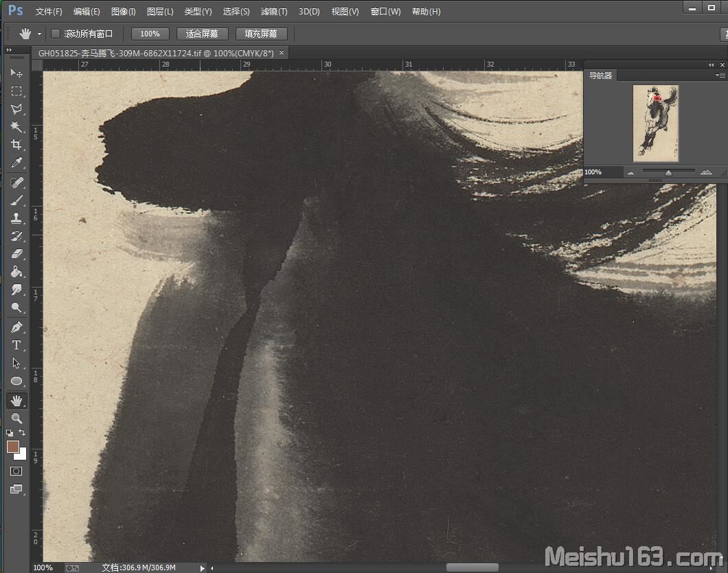Select the Dodge tool
728x573 pixels.
[16, 307]
